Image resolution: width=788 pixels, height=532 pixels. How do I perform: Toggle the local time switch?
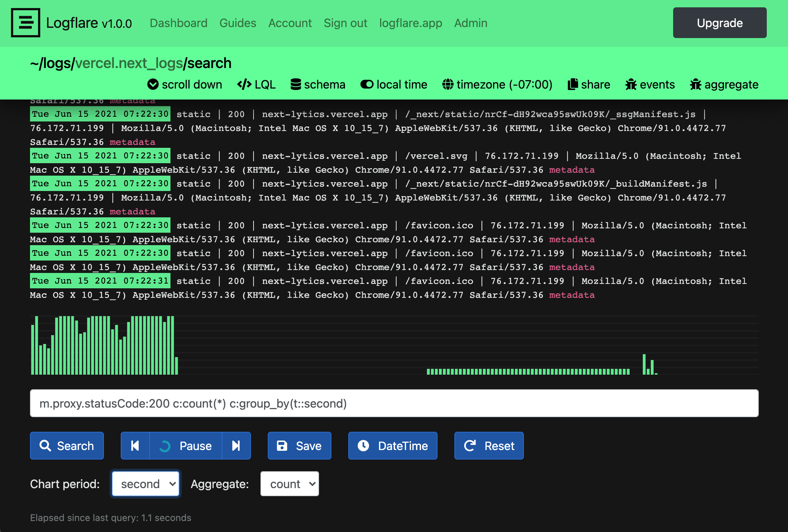coord(367,85)
